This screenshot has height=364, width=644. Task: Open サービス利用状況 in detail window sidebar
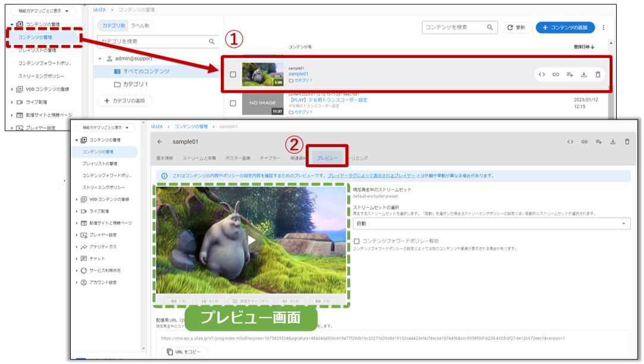(x=104, y=271)
